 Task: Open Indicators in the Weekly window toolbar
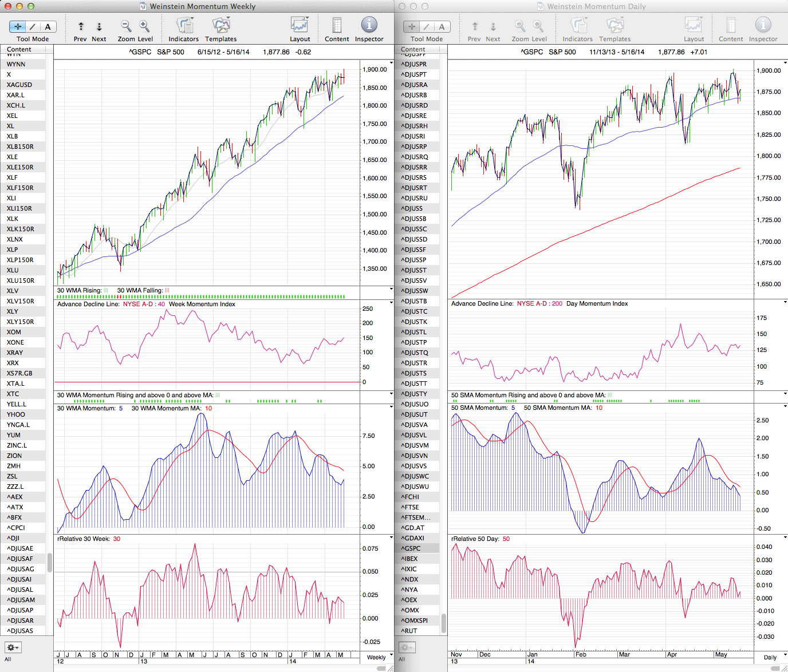(184, 26)
